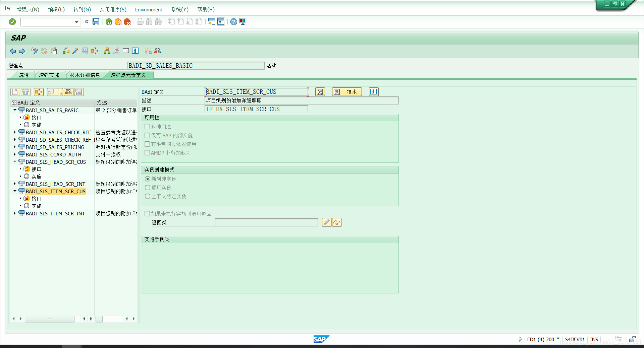Collapse the BADI_SLS_ITEM_SCR_CUS tree node
Viewport: 644px width, 348px height.
pyautogui.click(x=15, y=191)
